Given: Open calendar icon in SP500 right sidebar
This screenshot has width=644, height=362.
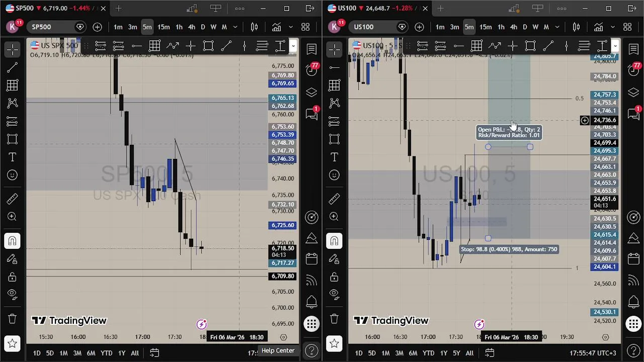Looking at the screenshot, I should [311, 259].
